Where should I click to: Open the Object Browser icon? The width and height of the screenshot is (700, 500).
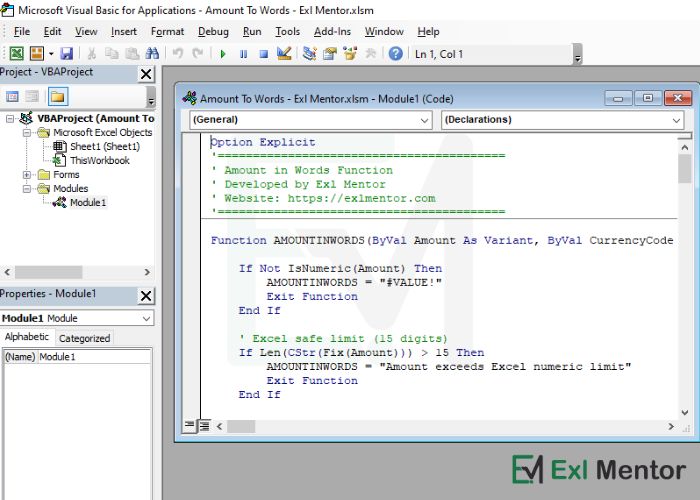(x=350, y=54)
